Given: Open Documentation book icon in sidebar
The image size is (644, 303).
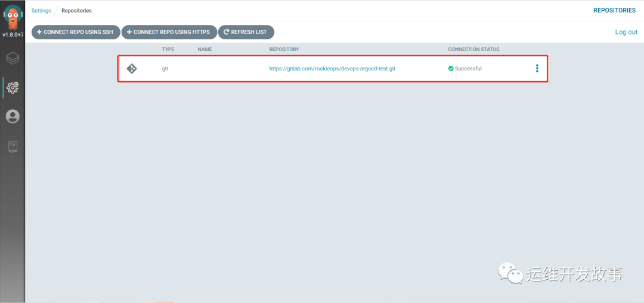Looking at the screenshot, I should [x=13, y=146].
